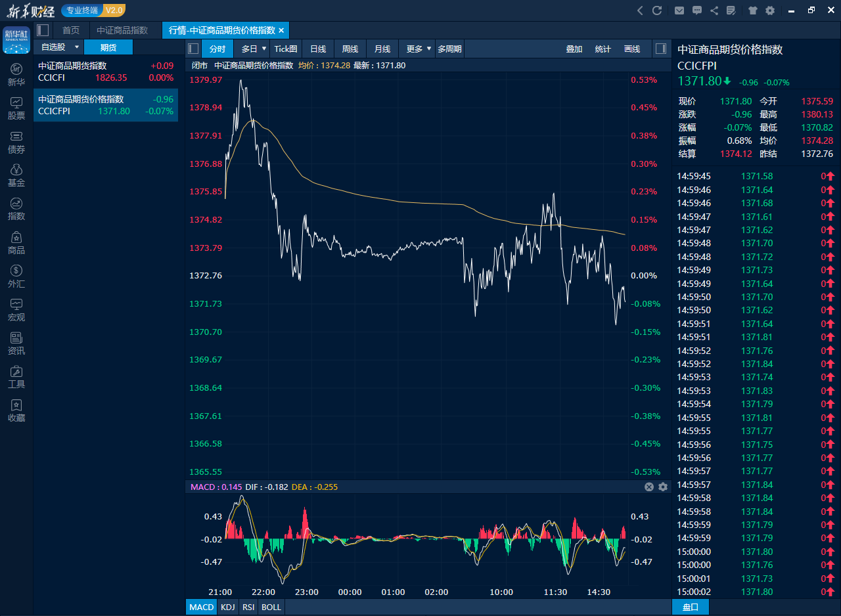Open the 股票 stocks section
841x616 pixels.
click(16, 108)
